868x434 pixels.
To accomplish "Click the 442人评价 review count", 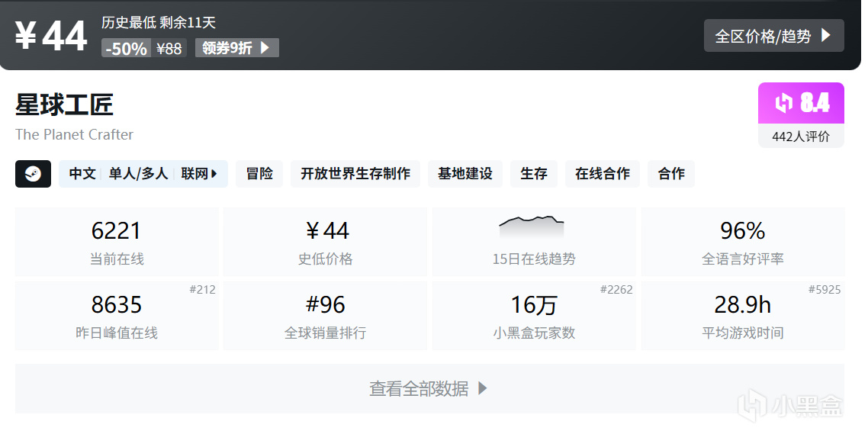I will [x=801, y=137].
